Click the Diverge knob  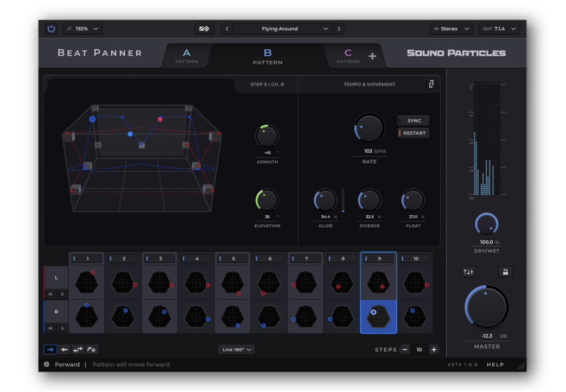point(369,200)
